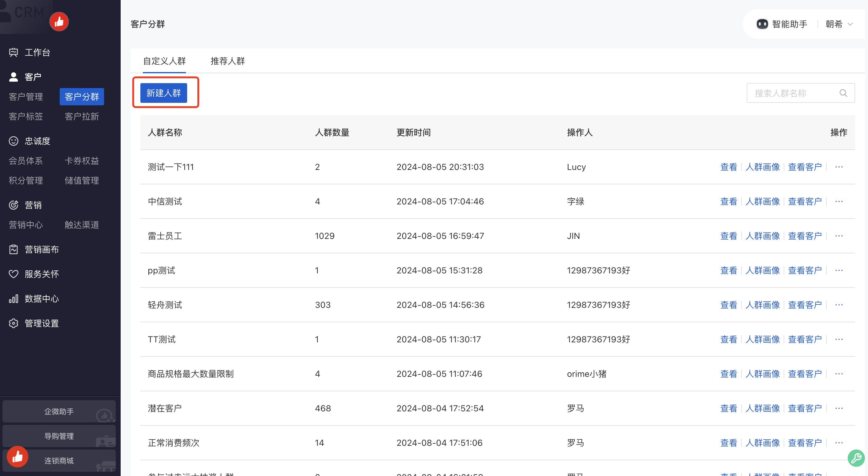Open 卡券权益 in the sidebar
The height and width of the screenshot is (476, 868).
tap(82, 161)
